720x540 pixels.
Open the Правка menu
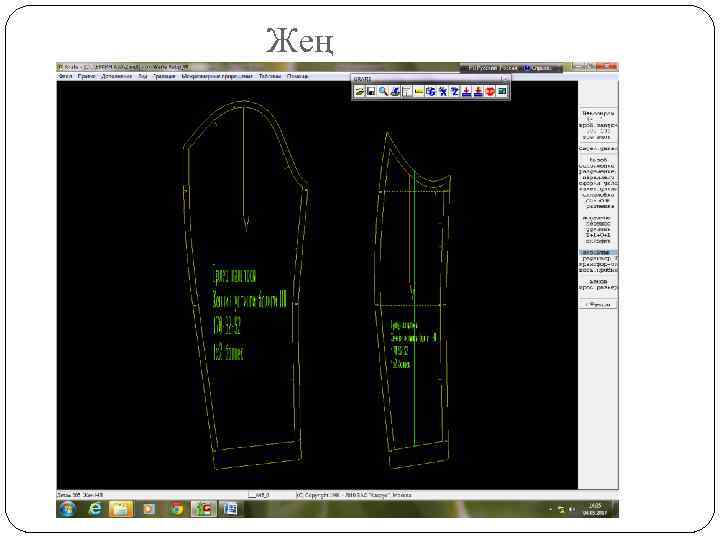click(86, 76)
